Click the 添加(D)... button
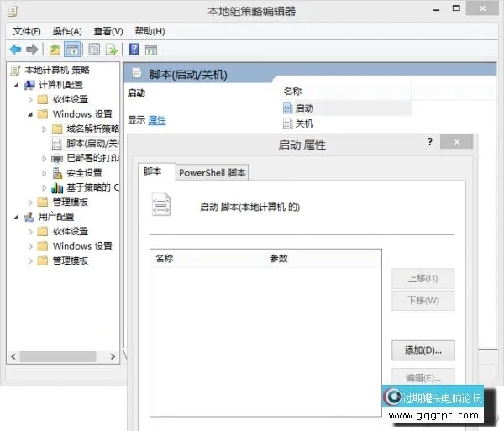This screenshot has height=431, width=504. click(423, 350)
